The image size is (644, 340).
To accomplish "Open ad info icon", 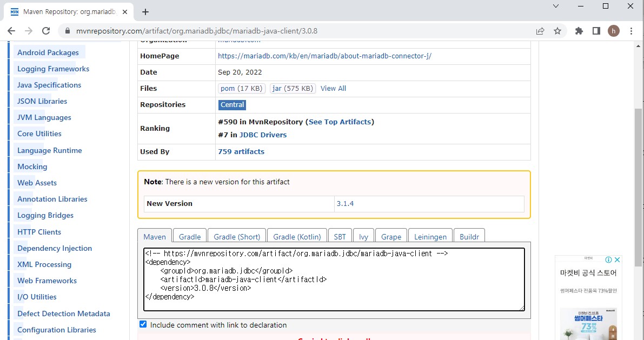I will [609, 259].
